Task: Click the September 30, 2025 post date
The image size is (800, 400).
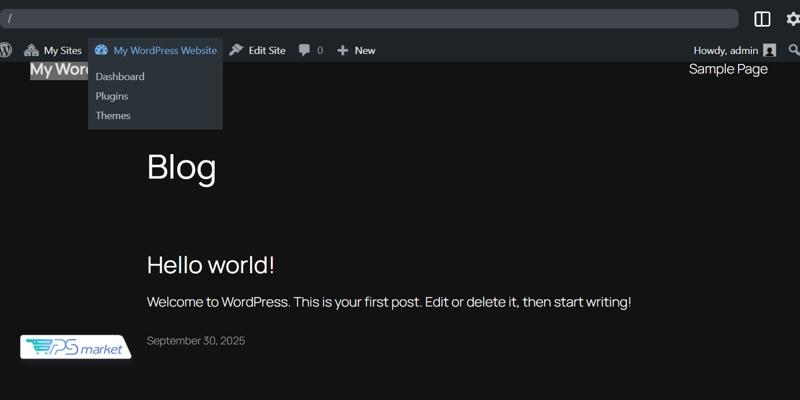Action: (196, 341)
